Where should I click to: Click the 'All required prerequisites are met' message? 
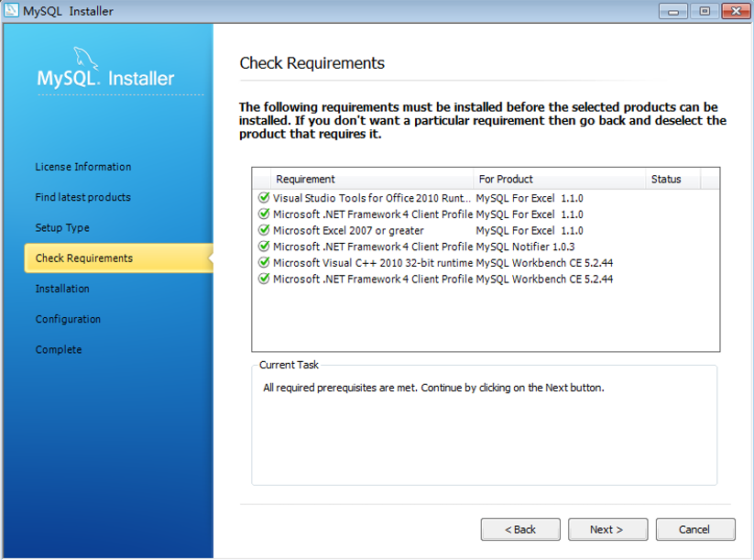pyautogui.click(x=433, y=388)
